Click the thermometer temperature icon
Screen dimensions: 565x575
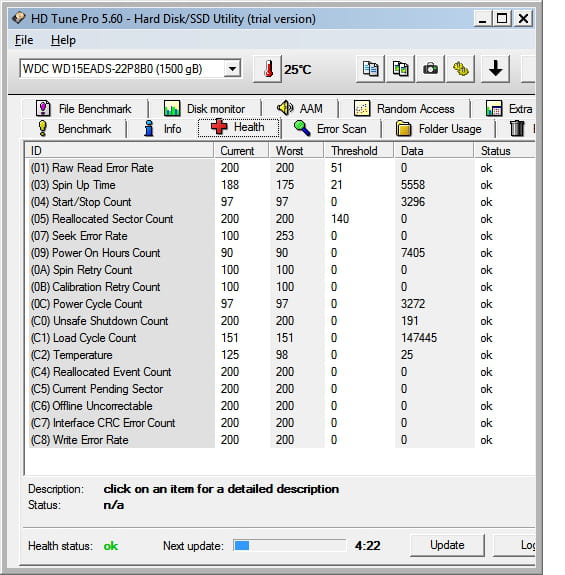pyautogui.click(x=268, y=69)
